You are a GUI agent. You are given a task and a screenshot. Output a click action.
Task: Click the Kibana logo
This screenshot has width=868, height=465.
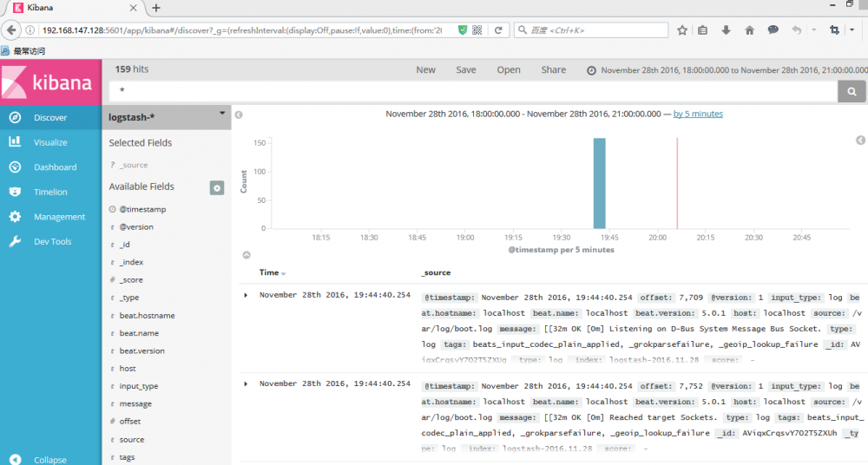click(50, 82)
